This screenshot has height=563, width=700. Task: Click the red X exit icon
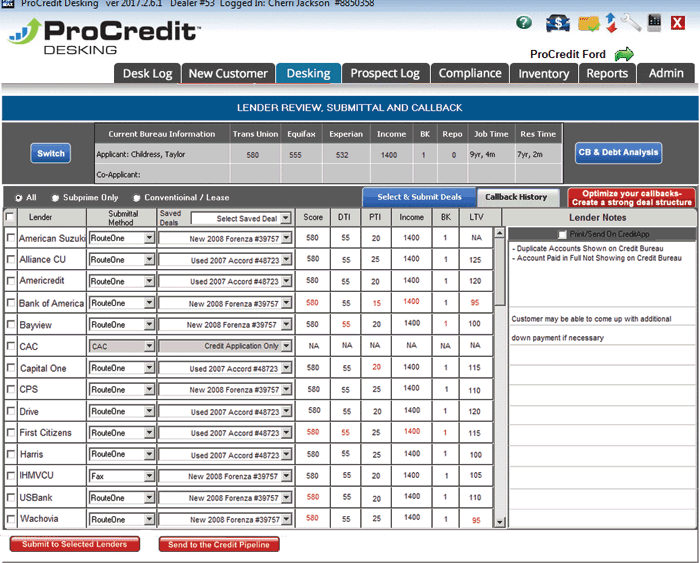pyautogui.click(x=677, y=23)
